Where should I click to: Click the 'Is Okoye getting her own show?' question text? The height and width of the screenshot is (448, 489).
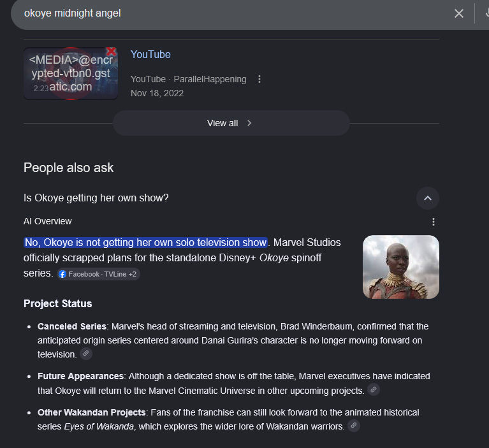[x=96, y=198]
